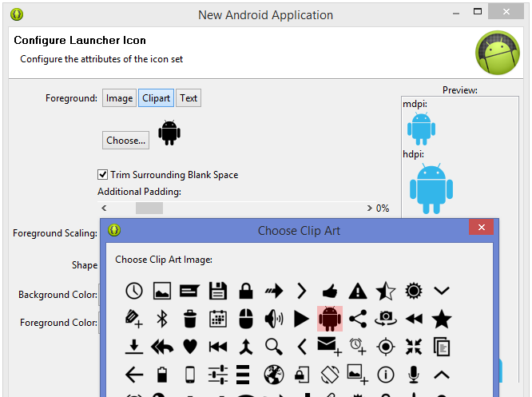Toggle Trim Surrounding Blank Space checkbox
This screenshot has width=532, height=397.
[103, 174]
